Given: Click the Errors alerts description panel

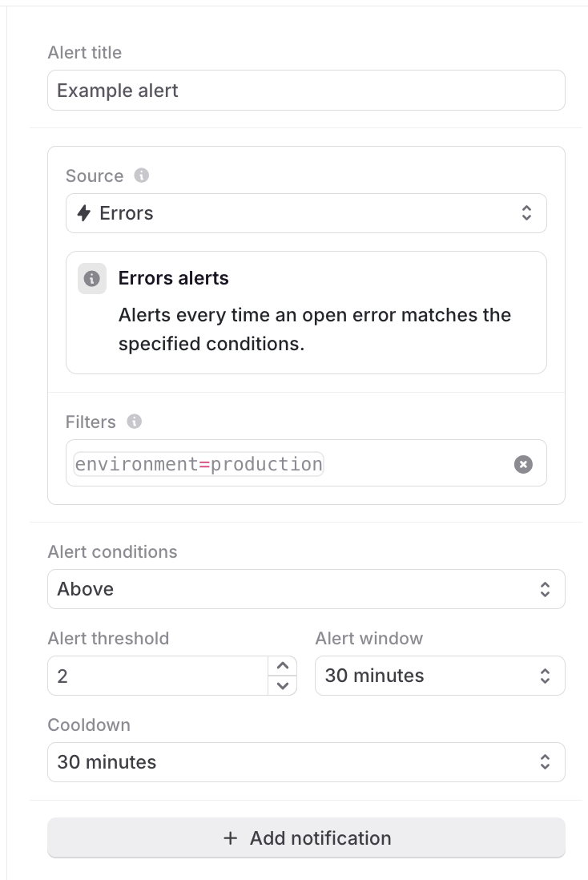Looking at the screenshot, I should click(x=306, y=312).
